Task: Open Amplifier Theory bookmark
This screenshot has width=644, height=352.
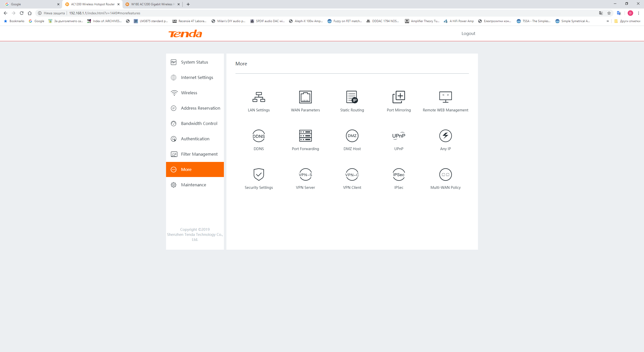Action: click(x=422, y=21)
